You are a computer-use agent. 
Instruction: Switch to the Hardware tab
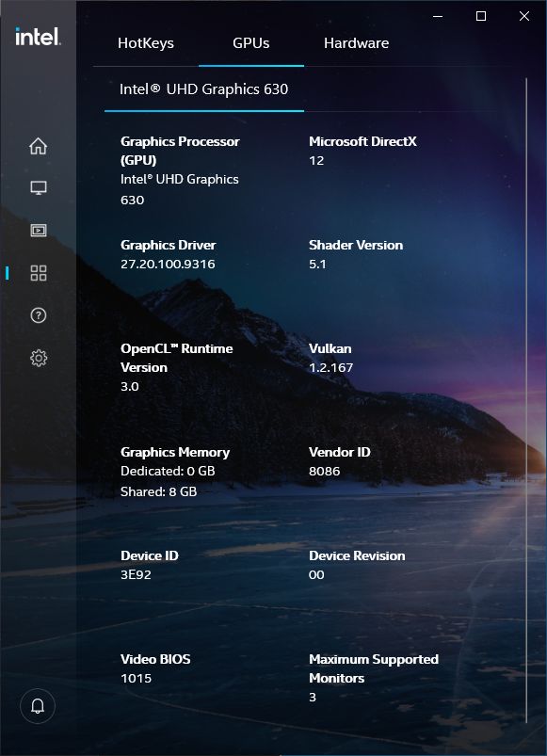356,43
